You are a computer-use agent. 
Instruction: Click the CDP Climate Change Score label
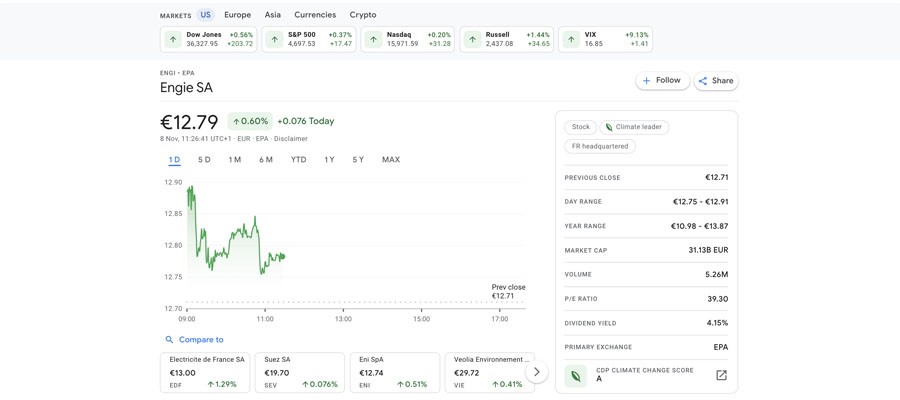645,371
